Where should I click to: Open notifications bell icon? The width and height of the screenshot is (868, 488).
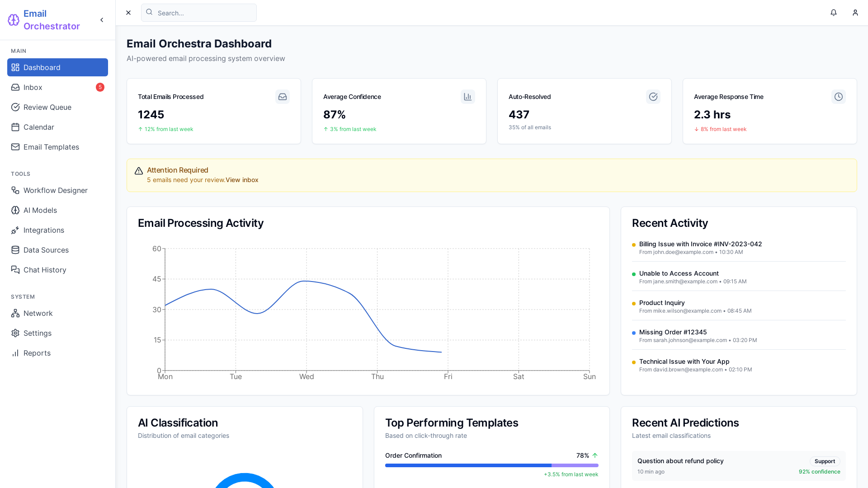(x=834, y=13)
